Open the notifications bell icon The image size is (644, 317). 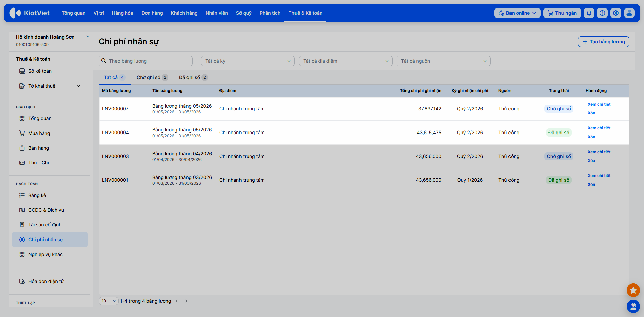(589, 13)
